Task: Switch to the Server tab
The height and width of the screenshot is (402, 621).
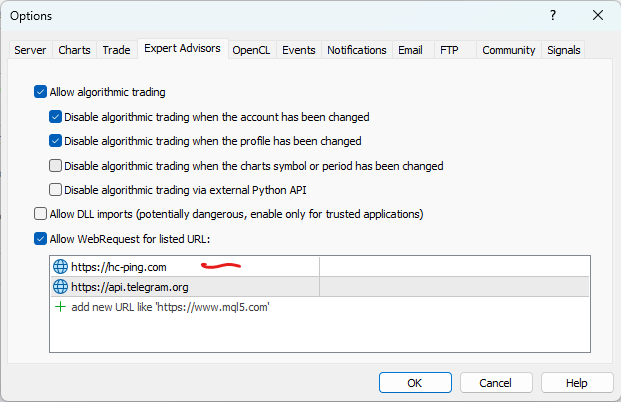Action: click(x=30, y=50)
